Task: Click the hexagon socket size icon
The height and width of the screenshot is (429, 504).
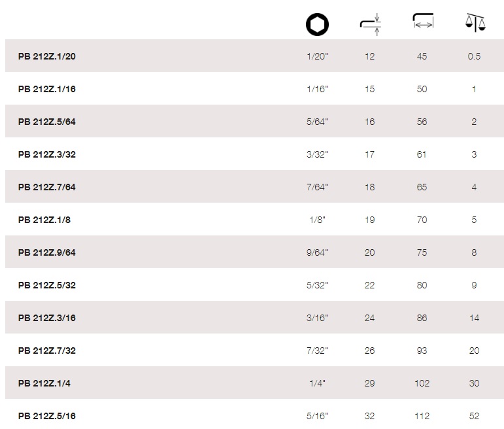Action: click(x=317, y=24)
